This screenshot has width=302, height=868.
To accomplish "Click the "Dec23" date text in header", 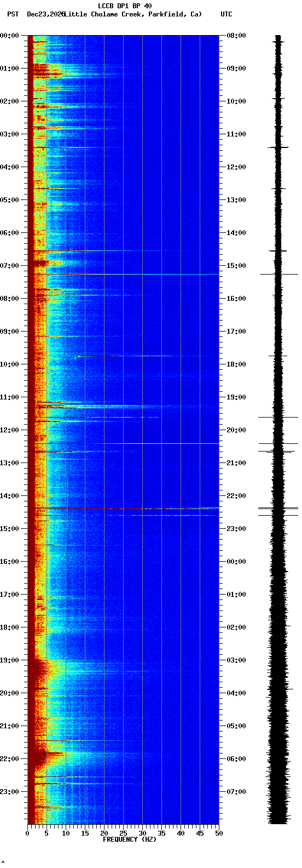I will 37,14.
